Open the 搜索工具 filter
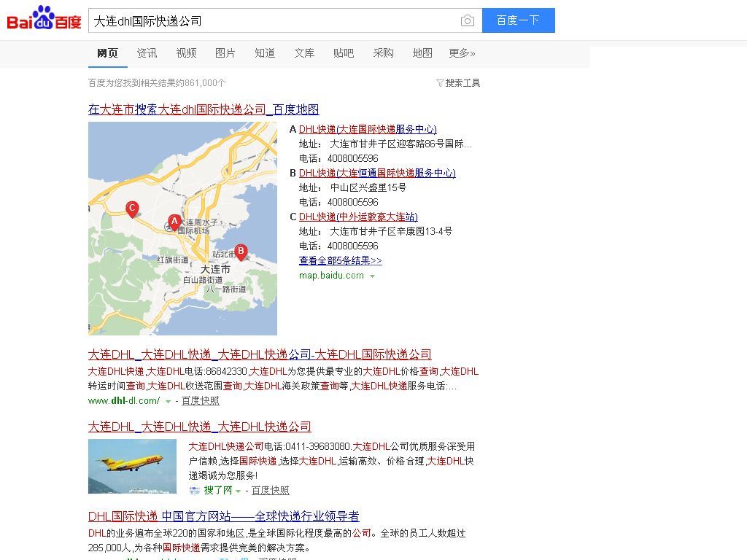This screenshot has width=747, height=560. 458,83
